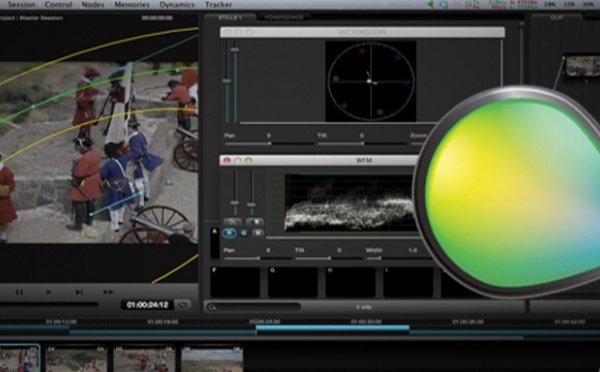Image resolution: width=600 pixels, height=372 pixels.
Task: Toggle the B channel button in WFM
Action: (258, 233)
